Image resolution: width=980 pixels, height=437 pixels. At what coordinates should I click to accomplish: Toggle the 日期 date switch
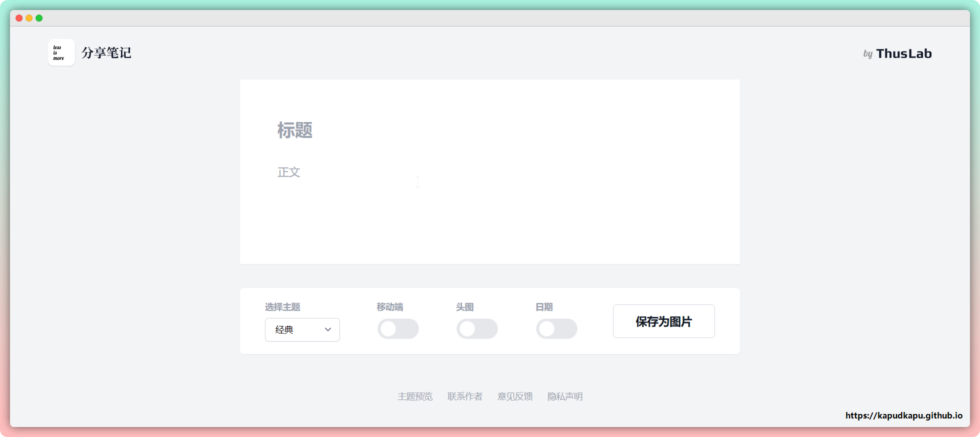pos(556,329)
